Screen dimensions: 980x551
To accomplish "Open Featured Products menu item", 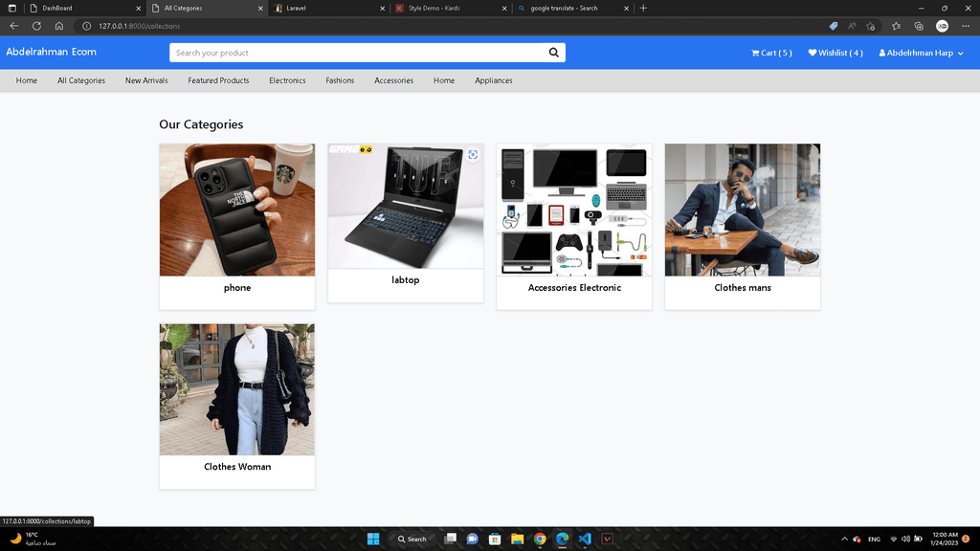I will [218, 80].
